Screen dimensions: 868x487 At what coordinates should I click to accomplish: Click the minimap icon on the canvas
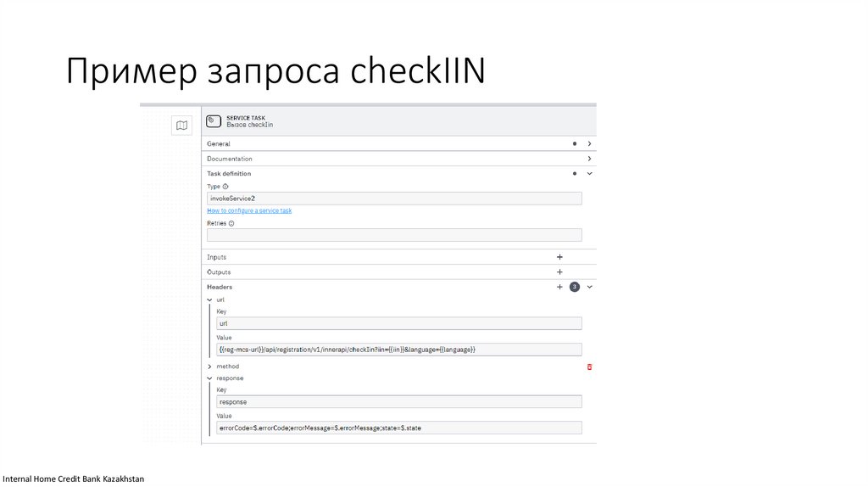point(181,126)
